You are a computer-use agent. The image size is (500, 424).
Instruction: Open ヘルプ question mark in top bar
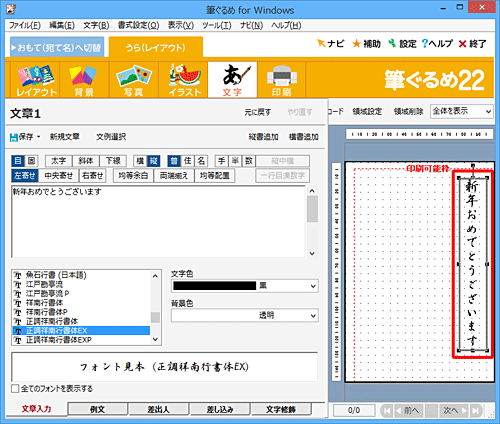click(x=424, y=43)
